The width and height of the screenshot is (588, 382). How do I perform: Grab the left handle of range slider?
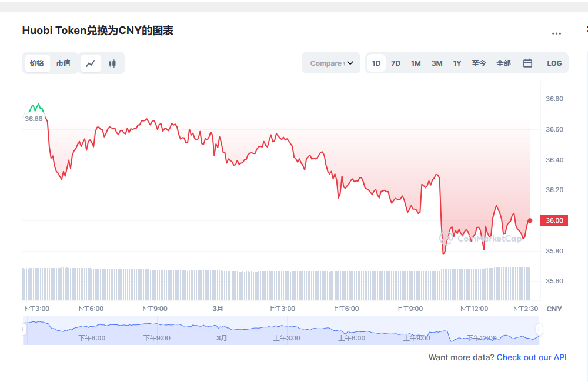click(24, 330)
